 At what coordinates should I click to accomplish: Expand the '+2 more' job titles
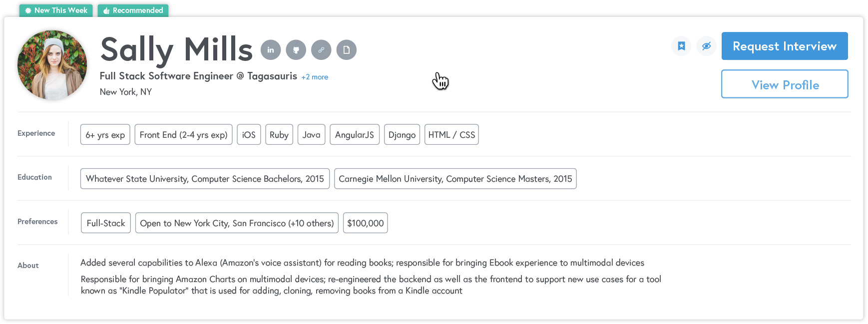[315, 77]
